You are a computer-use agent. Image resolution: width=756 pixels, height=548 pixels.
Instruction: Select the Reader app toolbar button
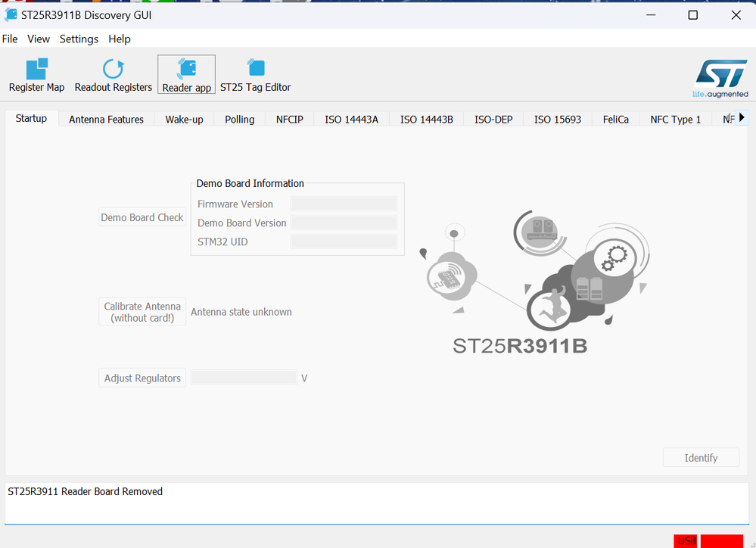[187, 74]
